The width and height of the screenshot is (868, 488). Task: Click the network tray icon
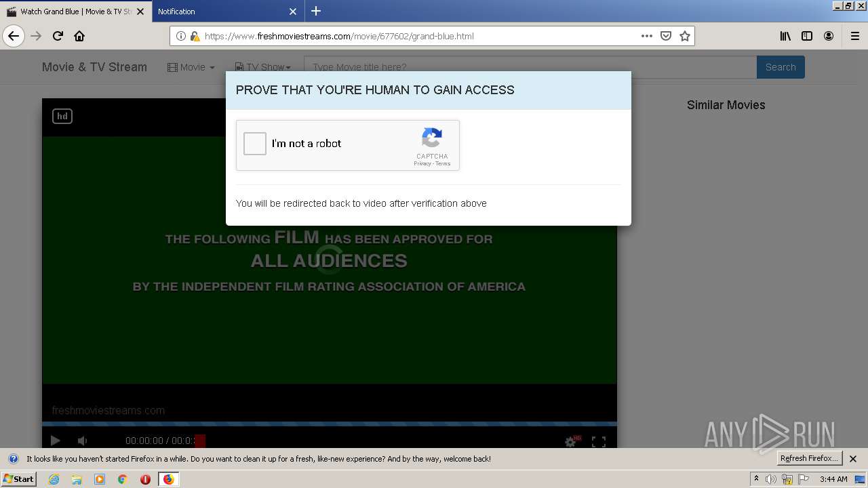tap(787, 479)
